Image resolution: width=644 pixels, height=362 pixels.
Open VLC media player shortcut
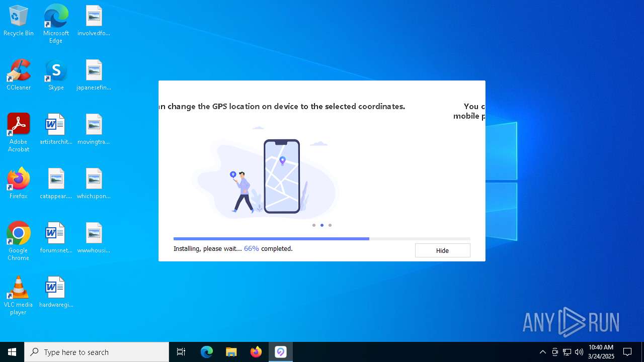click(x=19, y=296)
